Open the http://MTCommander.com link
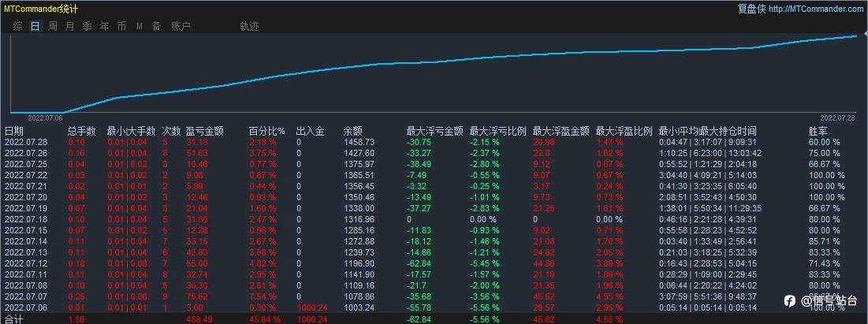 [x=815, y=9]
